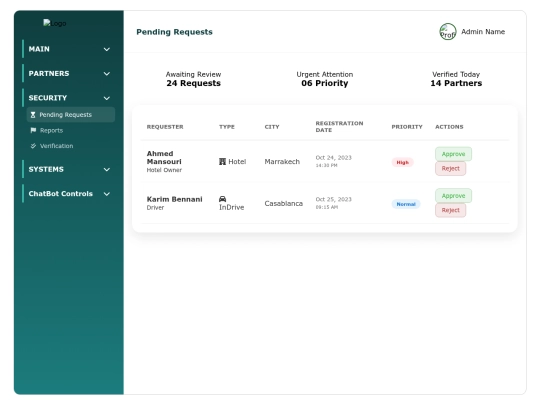540x405 pixels.
Task: Expand the SYSTEMS section chevron
Action: (107, 169)
